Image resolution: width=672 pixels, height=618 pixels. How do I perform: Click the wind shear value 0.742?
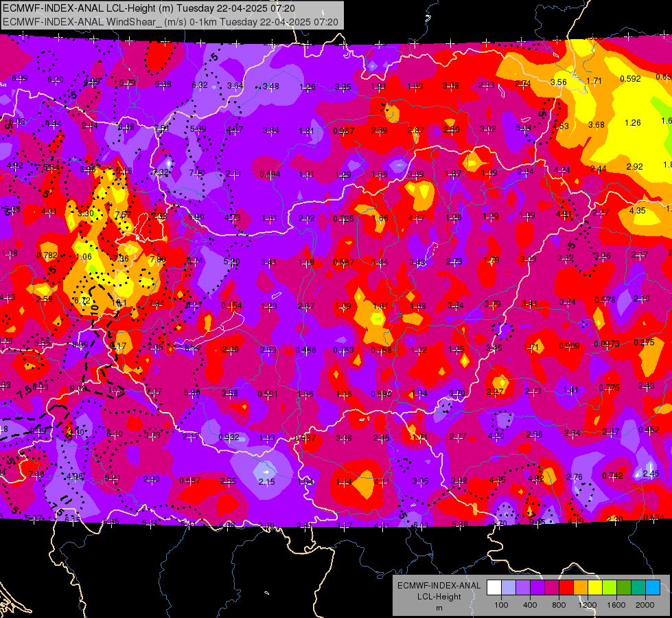[612, 475]
